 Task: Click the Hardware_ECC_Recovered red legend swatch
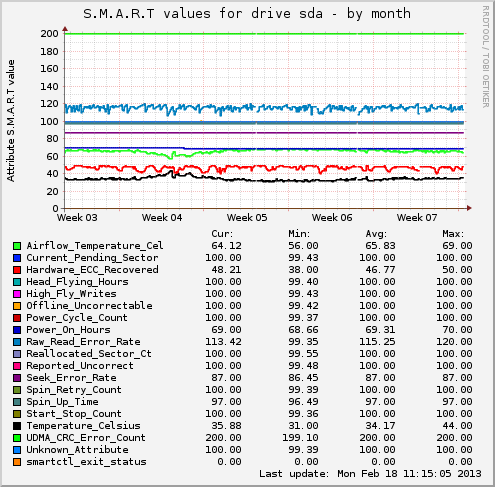tap(17, 270)
